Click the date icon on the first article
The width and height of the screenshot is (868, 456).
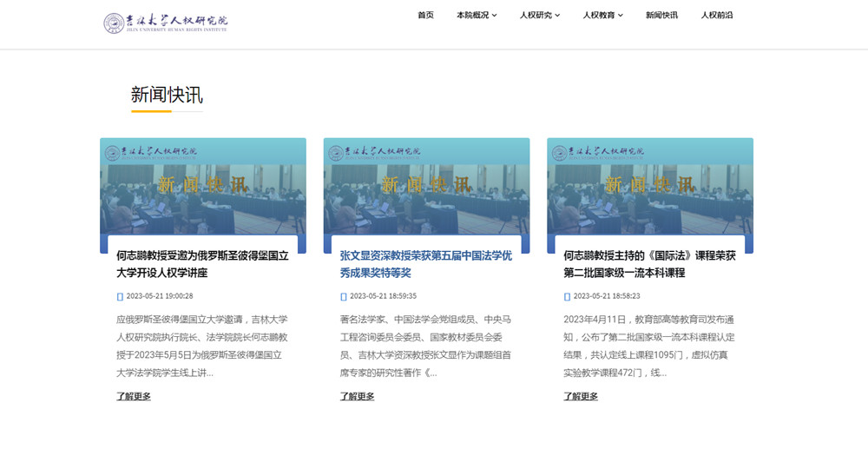tap(121, 296)
